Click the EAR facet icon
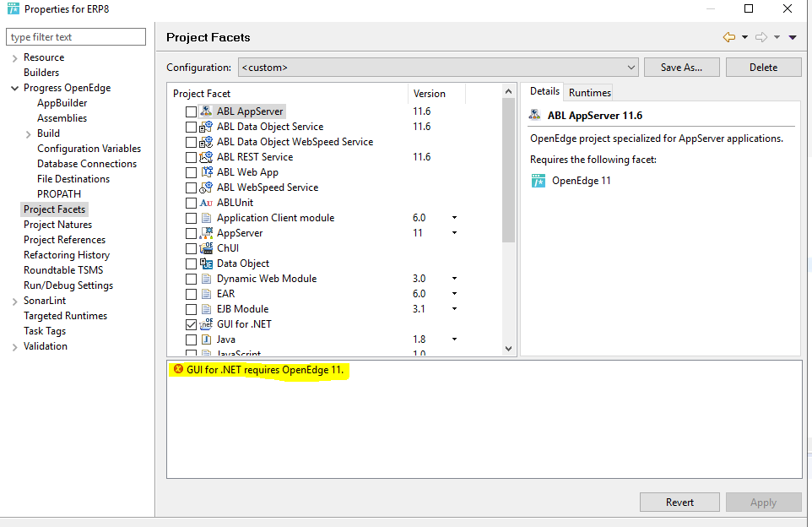 click(x=207, y=294)
